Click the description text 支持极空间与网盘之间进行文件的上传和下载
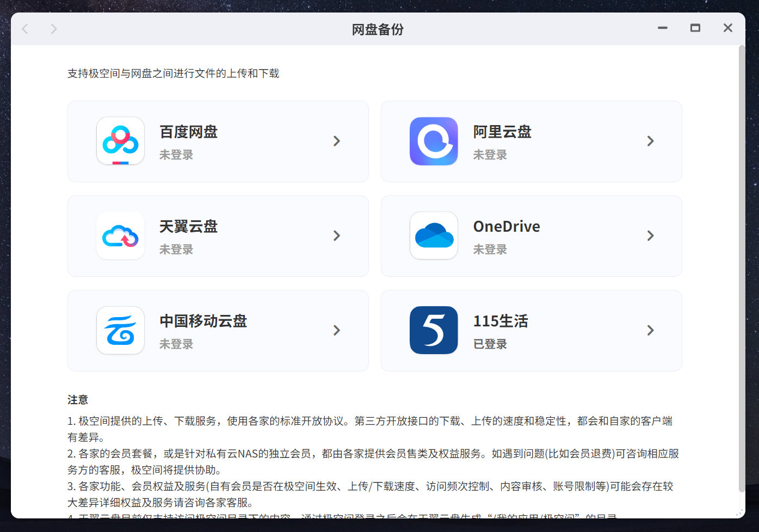 tap(173, 73)
